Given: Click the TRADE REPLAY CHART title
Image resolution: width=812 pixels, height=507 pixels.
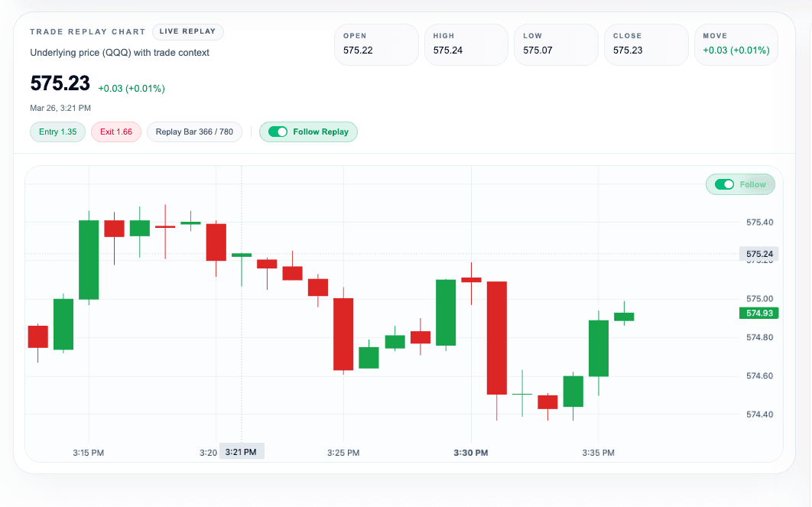Looking at the screenshot, I should (x=87, y=31).
